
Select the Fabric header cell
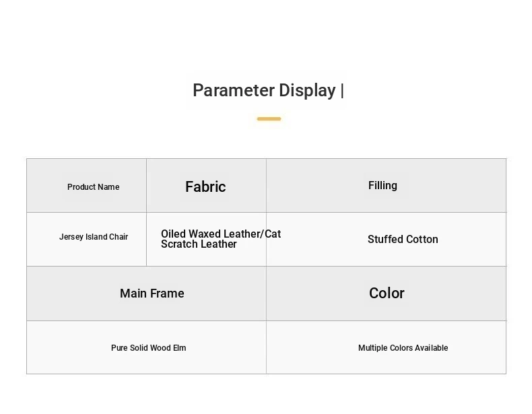[x=206, y=186]
